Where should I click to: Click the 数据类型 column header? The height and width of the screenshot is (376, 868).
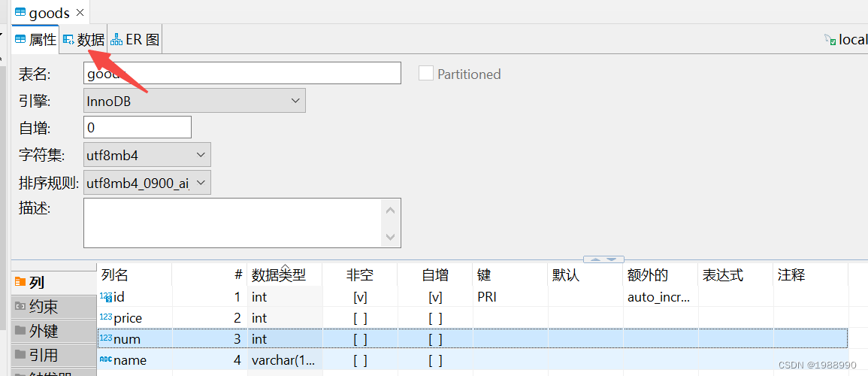point(285,274)
